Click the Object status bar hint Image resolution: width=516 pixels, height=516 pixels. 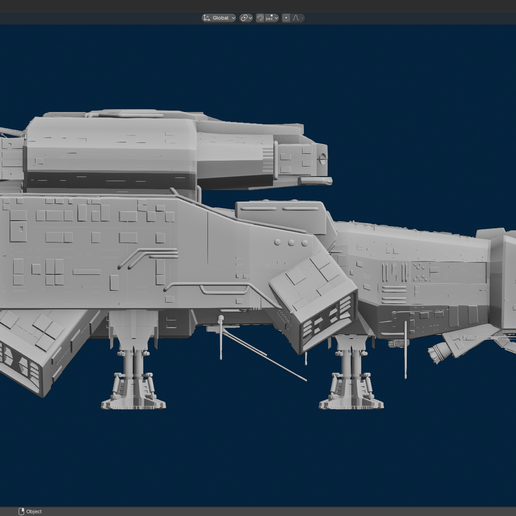30,511
